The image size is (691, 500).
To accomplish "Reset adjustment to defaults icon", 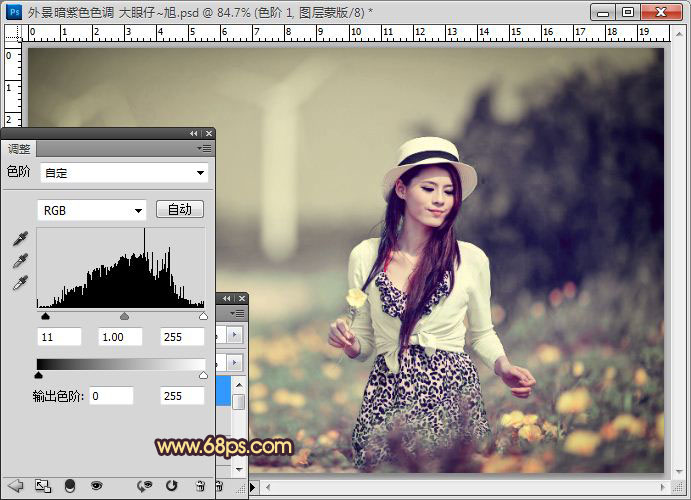I will 171,486.
